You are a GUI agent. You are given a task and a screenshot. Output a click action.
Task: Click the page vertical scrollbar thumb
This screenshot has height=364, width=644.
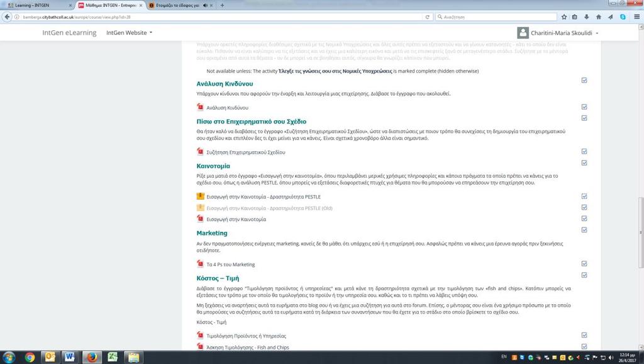pyautogui.click(x=641, y=232)
